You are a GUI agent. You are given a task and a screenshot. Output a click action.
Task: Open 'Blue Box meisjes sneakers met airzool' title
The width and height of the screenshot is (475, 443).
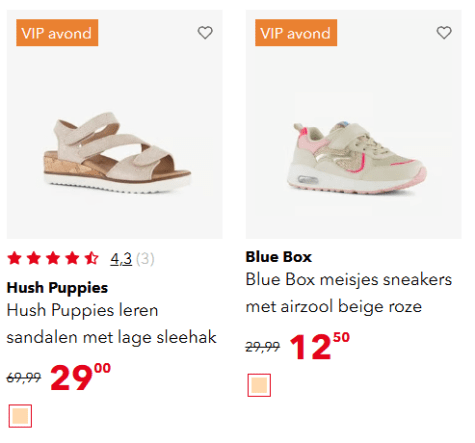click(349, 293)
